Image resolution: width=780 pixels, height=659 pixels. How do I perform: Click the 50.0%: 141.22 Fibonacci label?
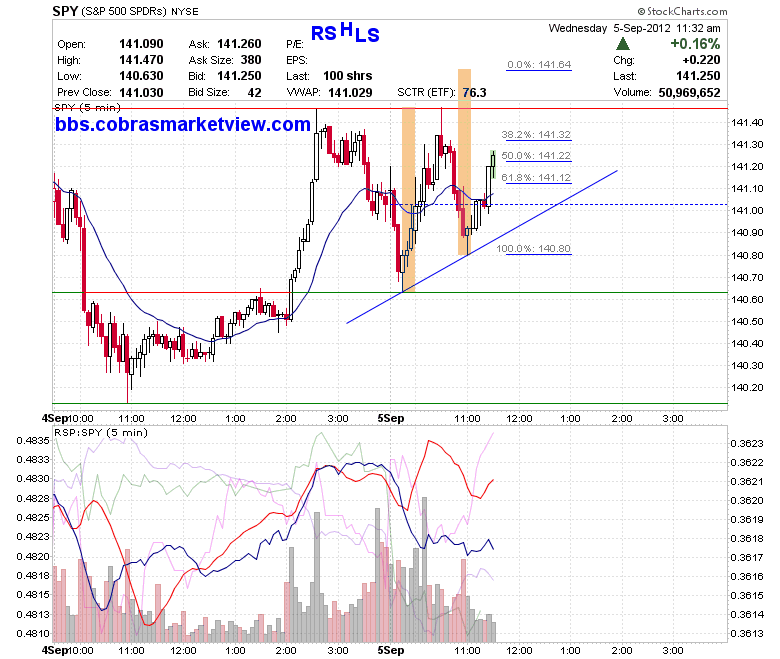click(536, 156)
